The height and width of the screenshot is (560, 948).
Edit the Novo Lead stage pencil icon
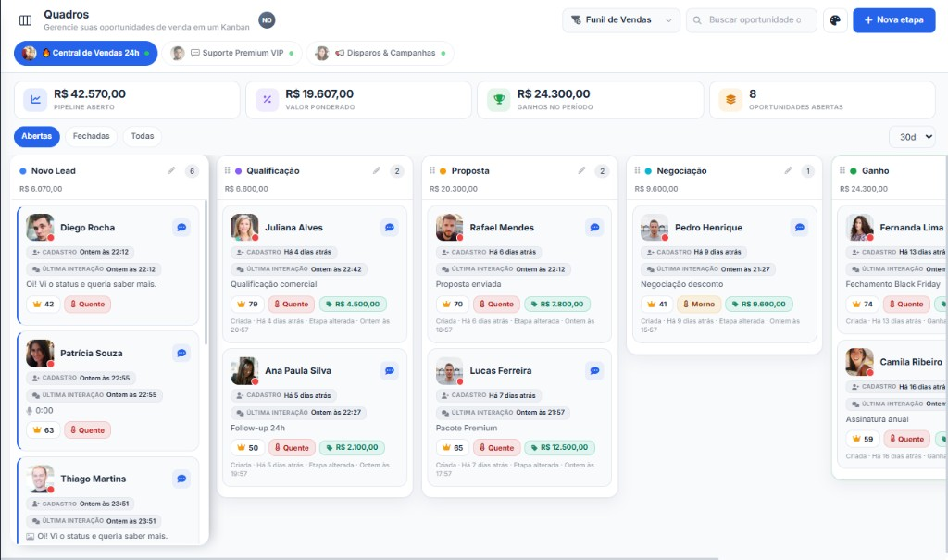click(x=171, y=170)
